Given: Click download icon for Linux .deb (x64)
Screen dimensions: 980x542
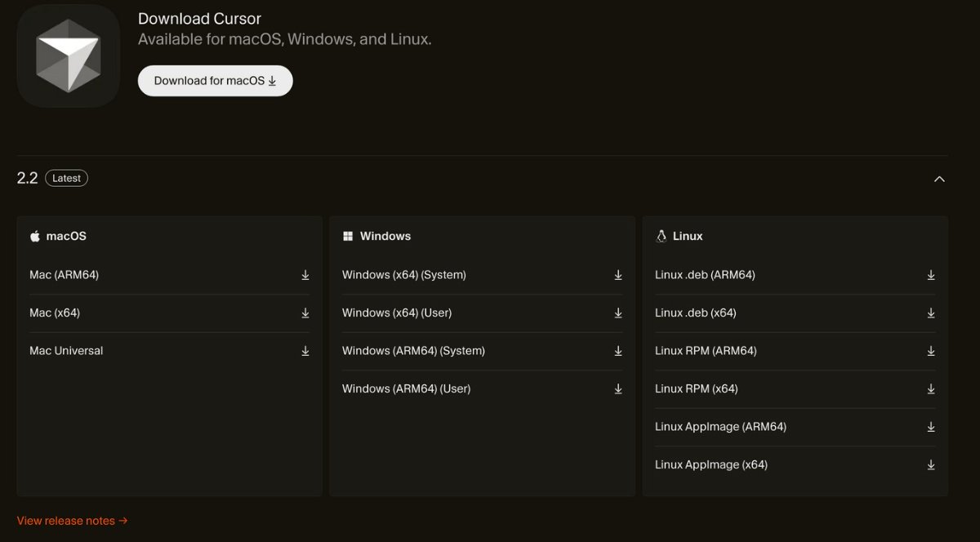Looking at the screenshot, I should pos(931,313).
